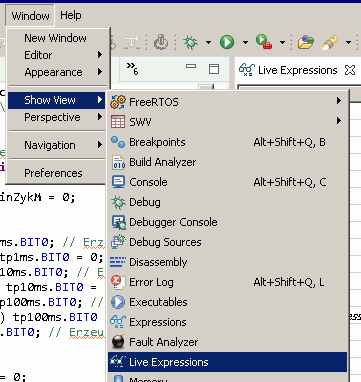Click the Expressions glasses icon
Image resolution: width=361 pixels, height=382 pixels.
click(x=118, y=322)
